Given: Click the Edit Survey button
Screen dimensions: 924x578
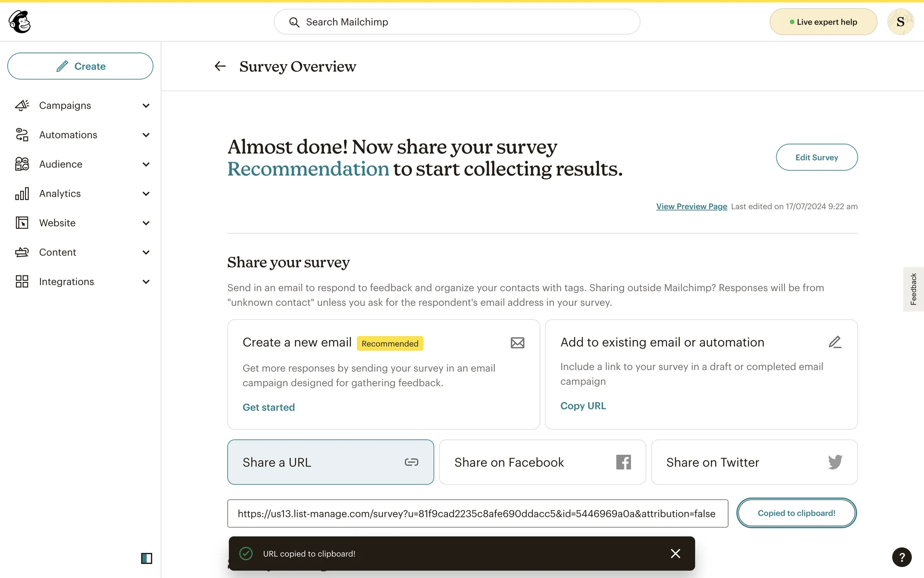Looking at the screenshot, I should point(816,158).
